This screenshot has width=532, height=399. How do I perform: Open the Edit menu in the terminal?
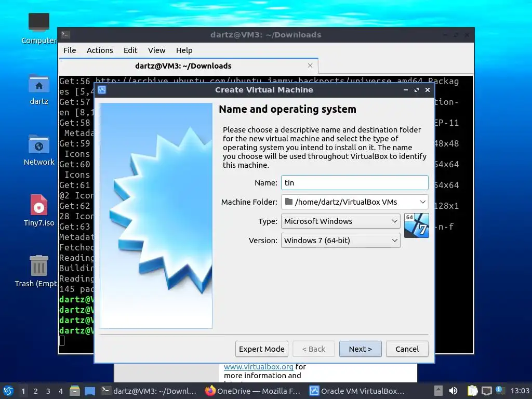click(x=130, y=50)
